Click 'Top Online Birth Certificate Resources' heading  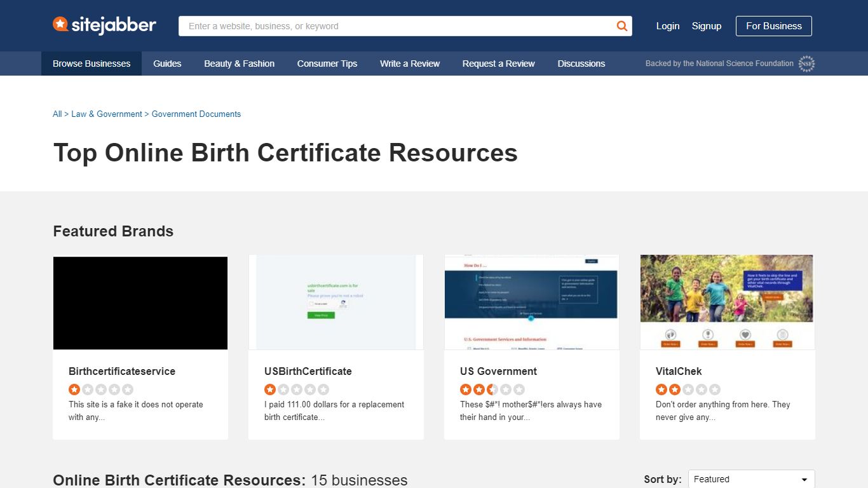pyautogui.click(x=285, y=153)
